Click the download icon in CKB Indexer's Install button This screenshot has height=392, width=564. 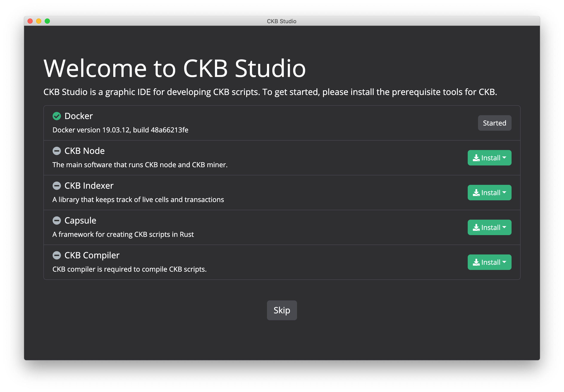pos(476,193)
